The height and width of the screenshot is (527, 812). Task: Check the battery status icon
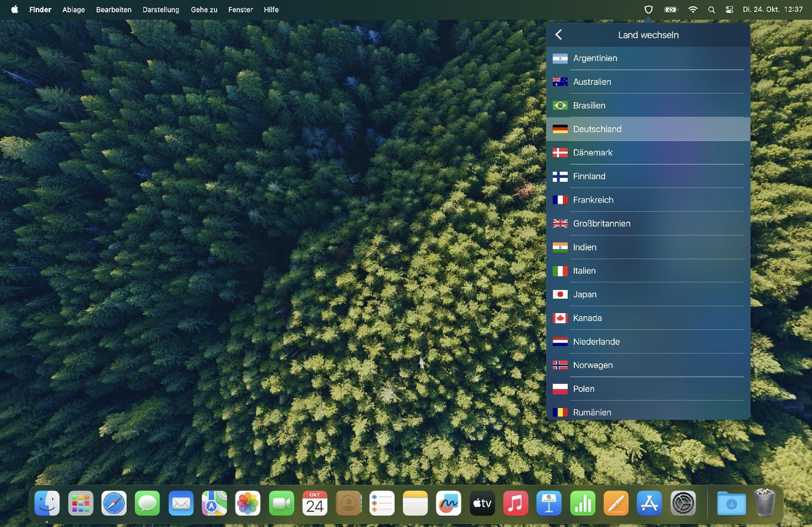coord(671,9)
